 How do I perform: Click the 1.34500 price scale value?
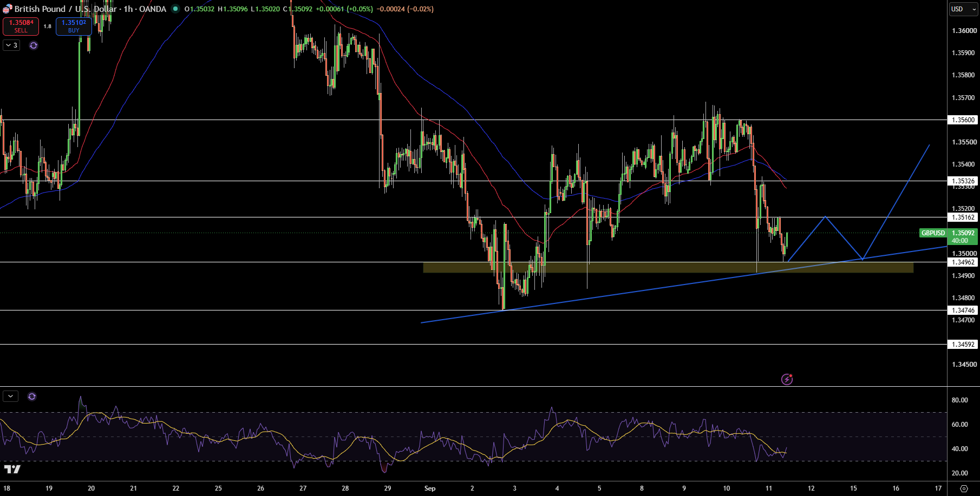click(x=964, y=365)
